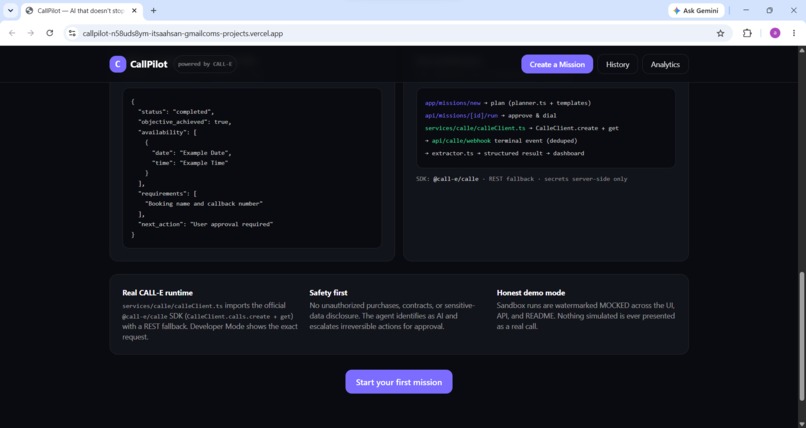This screenshot has height=428, width=806.
Task: Open the History page
Action: [617, 64]
